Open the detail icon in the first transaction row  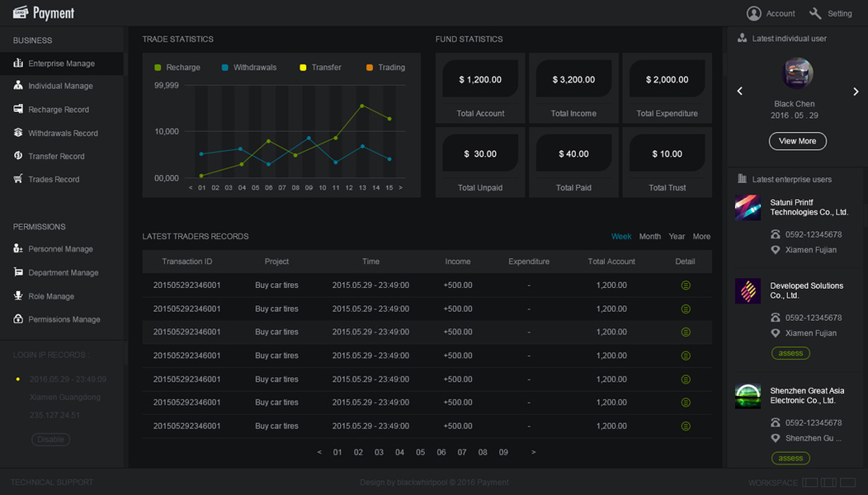click(x=686, y=285)
